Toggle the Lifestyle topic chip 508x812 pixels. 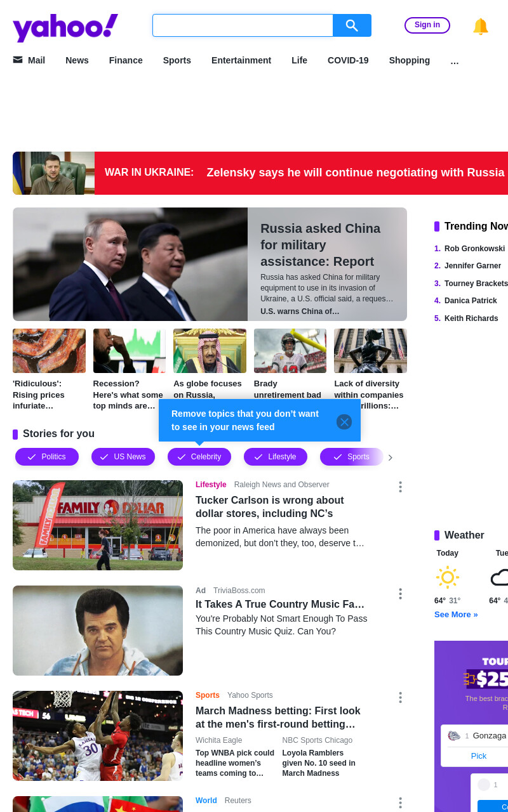click(276, 457)
